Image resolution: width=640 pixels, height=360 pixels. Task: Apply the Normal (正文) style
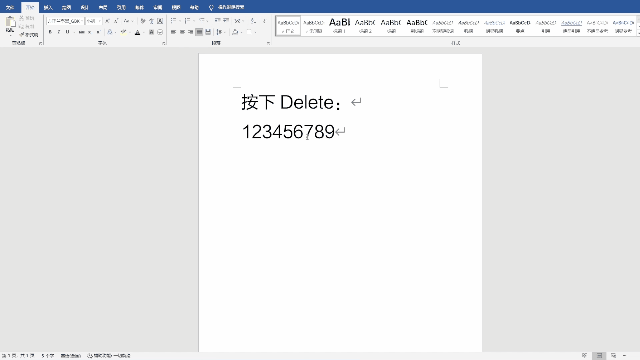coord(288,26)
